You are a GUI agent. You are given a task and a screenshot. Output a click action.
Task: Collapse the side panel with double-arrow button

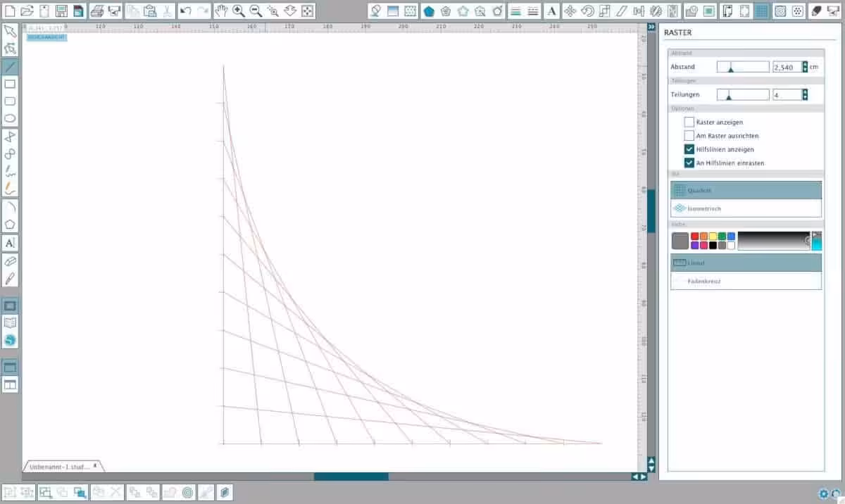tap(652, 27)
